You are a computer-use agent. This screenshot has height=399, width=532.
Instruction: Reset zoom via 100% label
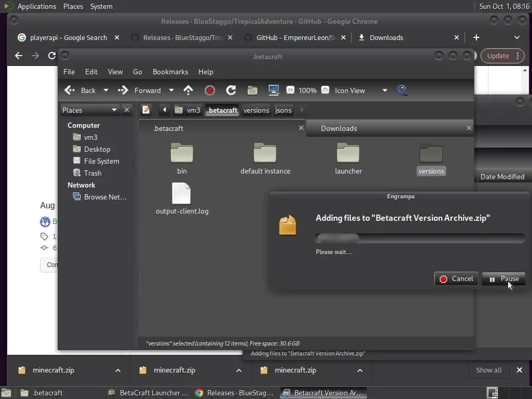tap(308, 90)
